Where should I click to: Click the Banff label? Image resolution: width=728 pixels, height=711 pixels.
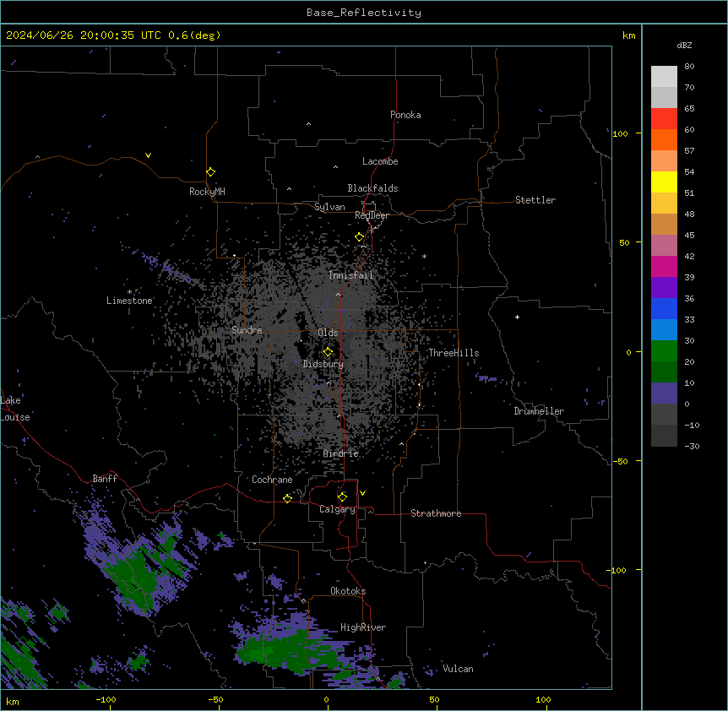point(105,479)
